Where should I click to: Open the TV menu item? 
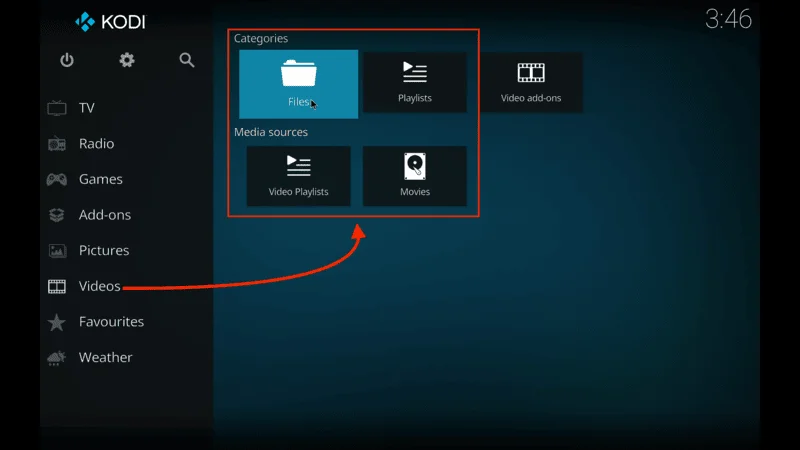coord(87,108)
